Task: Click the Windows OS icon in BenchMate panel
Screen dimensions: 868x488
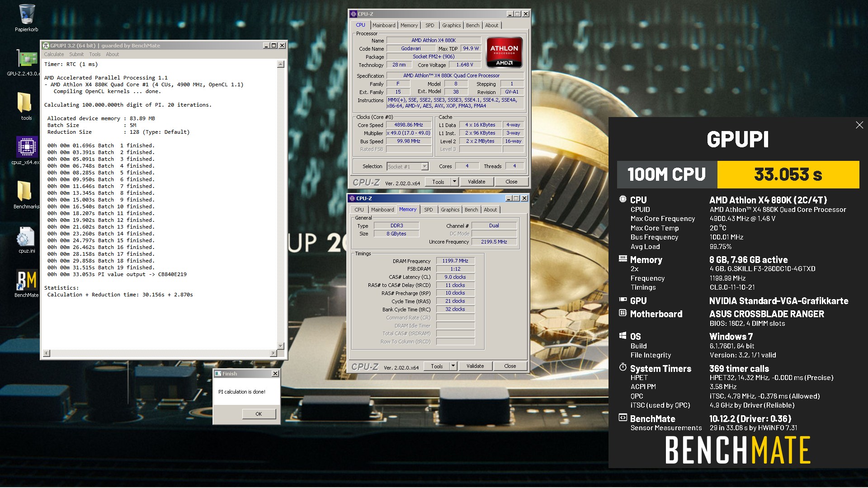Action: pyautogui.click(x=623, y=336)
